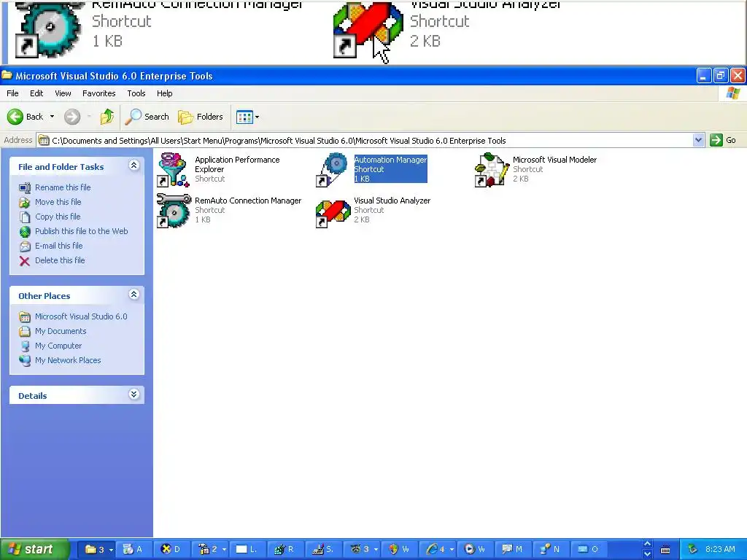Select the Automation Manager shortcut icon
The height and width of the screenshot is (560, 747).
(x=333, y=169)
